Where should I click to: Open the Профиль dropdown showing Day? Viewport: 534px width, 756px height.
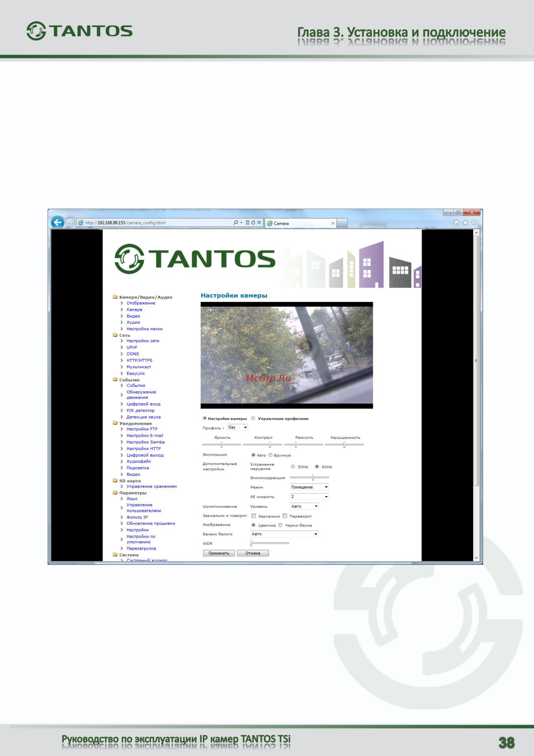click(x=238, y=427)
